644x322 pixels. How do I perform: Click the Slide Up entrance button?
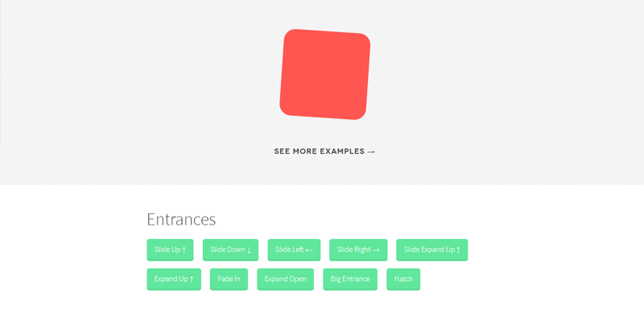point(170,250)
